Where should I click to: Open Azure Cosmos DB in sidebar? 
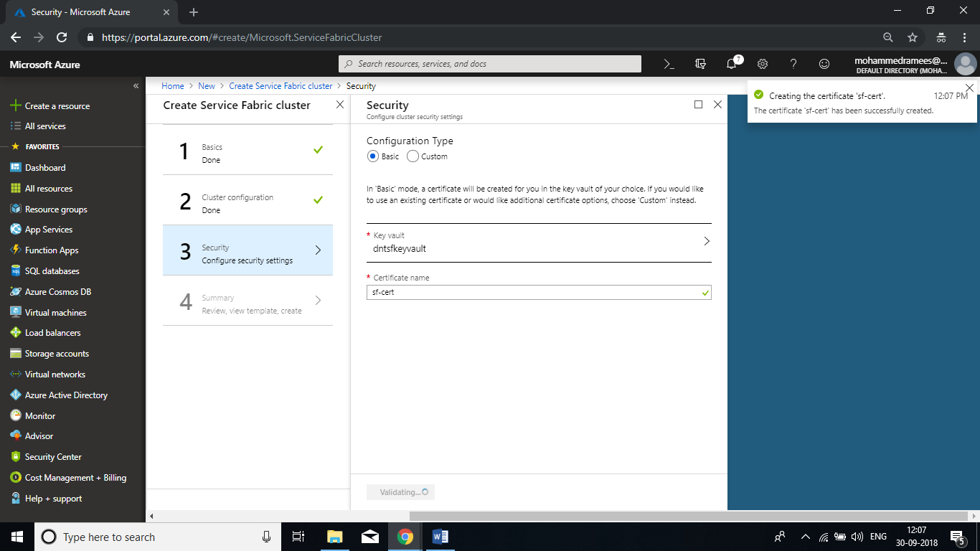(57, 292)
